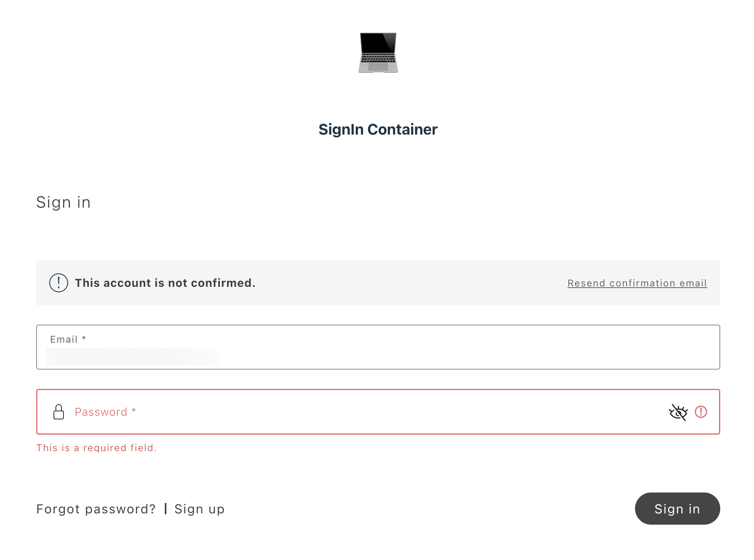Select the "Sign up" link
Viewport: 754px width, 560px height.
tap(199, 509)
